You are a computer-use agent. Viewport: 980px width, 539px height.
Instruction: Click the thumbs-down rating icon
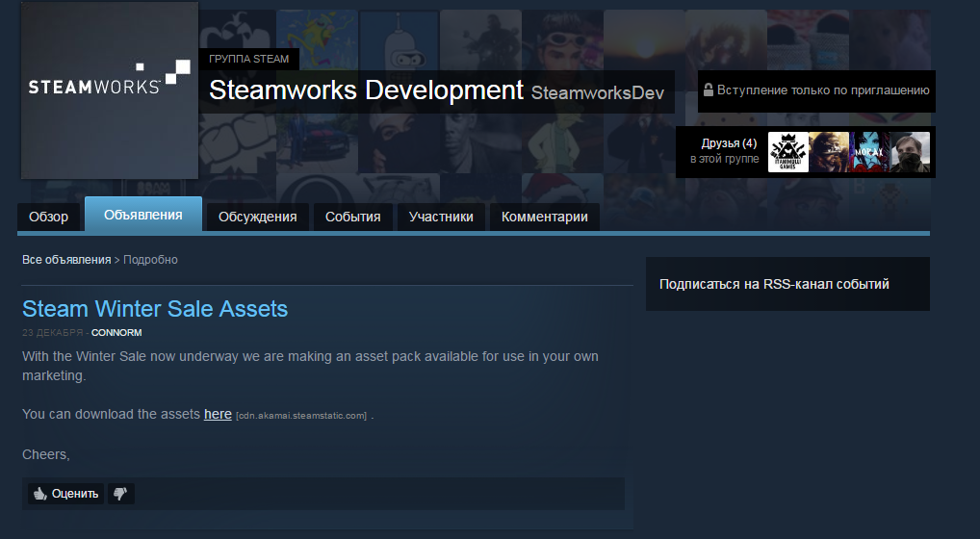[x=120, y=494]
